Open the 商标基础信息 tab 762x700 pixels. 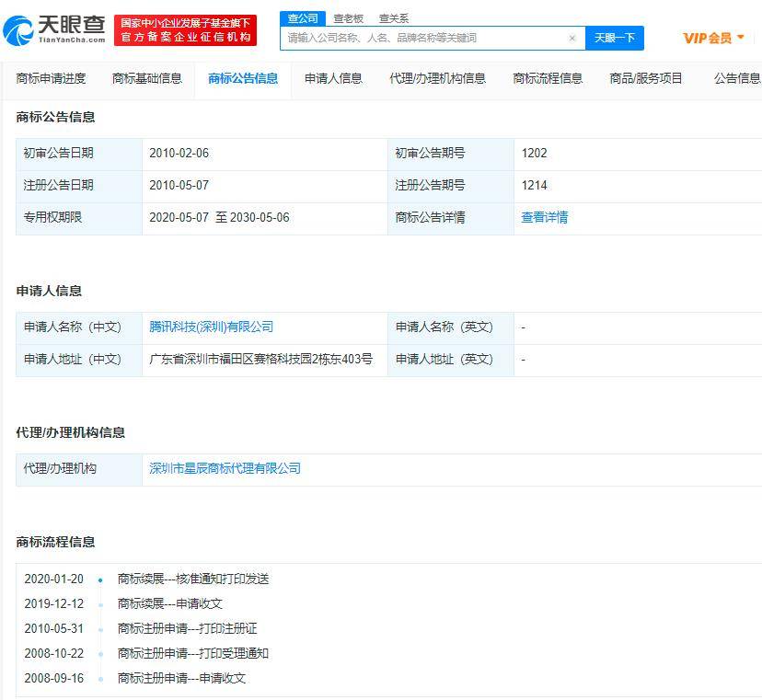[146, 79]
